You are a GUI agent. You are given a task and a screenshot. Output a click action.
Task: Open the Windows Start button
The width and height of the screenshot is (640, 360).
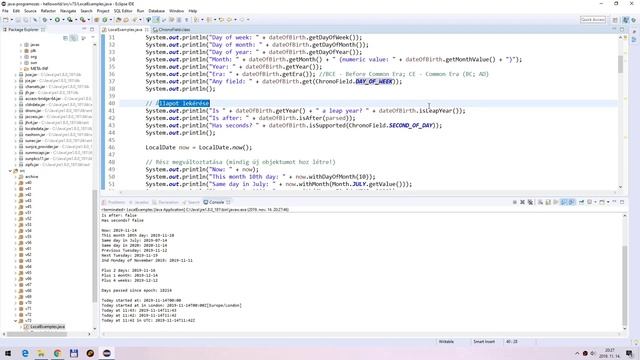(8, 353)
